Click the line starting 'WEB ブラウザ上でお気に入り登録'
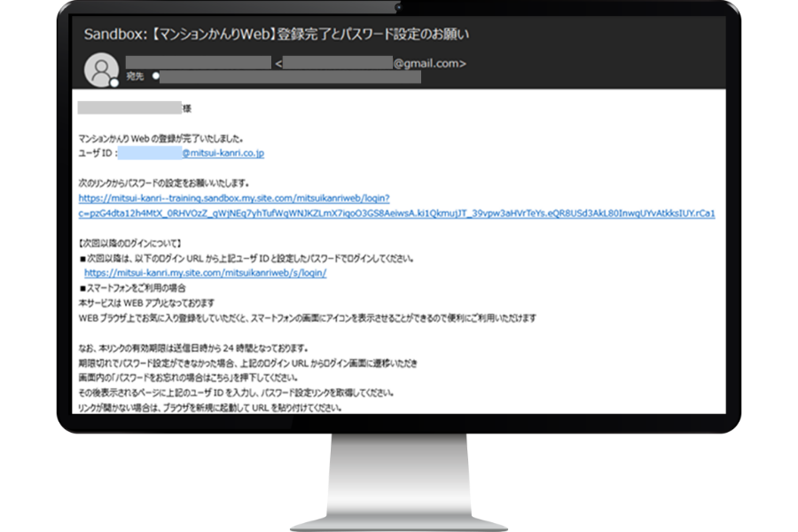The width and height of the screenshot is (798, 532). click(308, 318)
